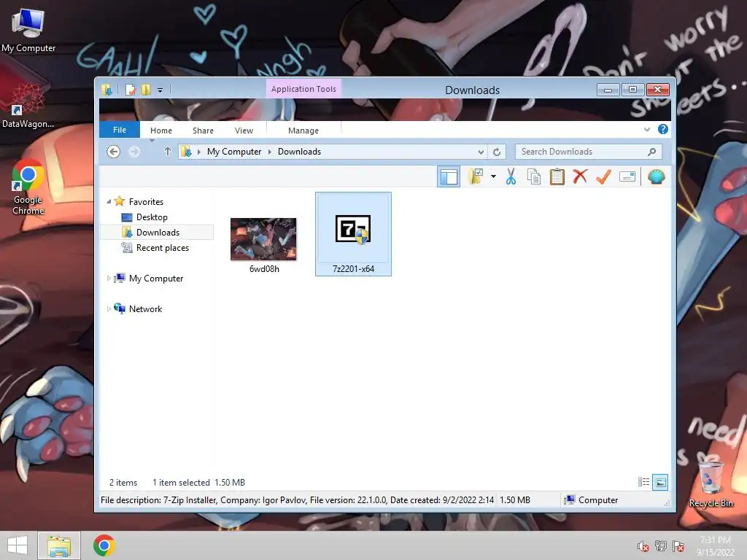Click the search magnifier icon
Image resolution: width=747 pixels, height=560 pixels.
[x=651, y=152]
